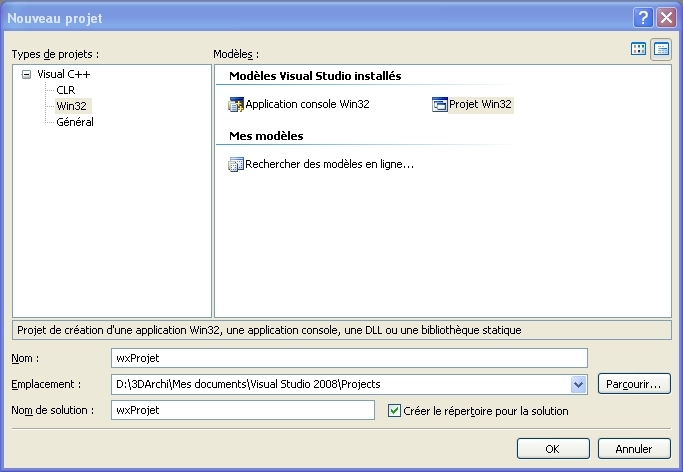Click the Nom project name field
The image size is (683, 472).
tap(348, 358)
